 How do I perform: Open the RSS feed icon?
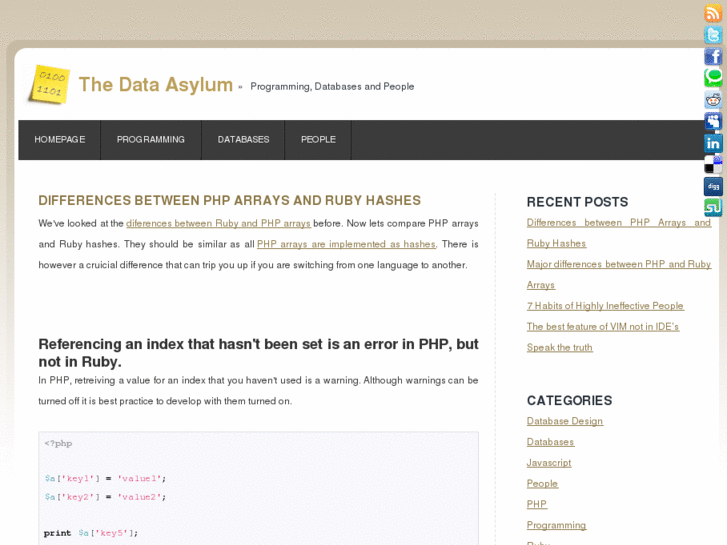pos(713,13)
